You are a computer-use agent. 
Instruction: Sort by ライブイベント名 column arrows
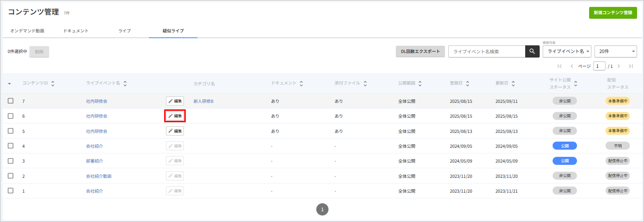point(125,83)
